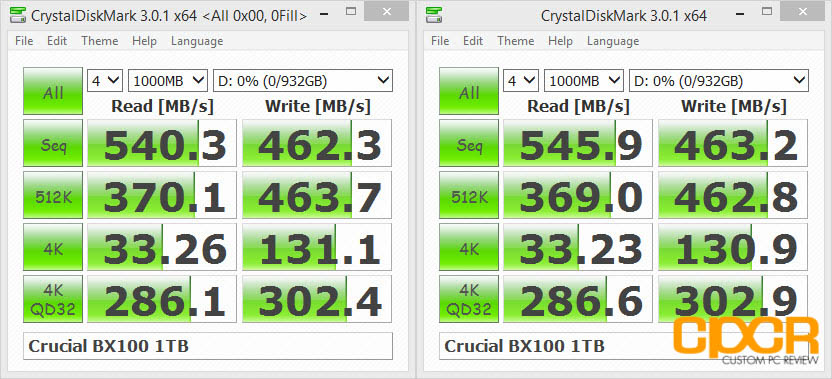Open the 1000MB test size dropdown in left window

pos(168,81)
